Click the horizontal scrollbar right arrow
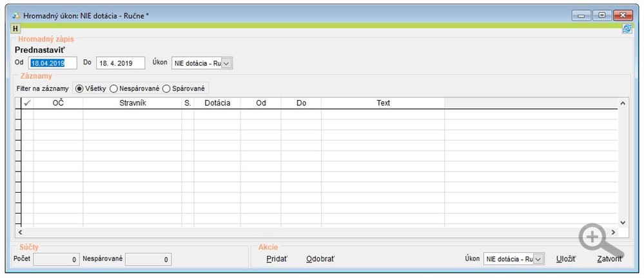Screen dimensions: 644x278 612,232
